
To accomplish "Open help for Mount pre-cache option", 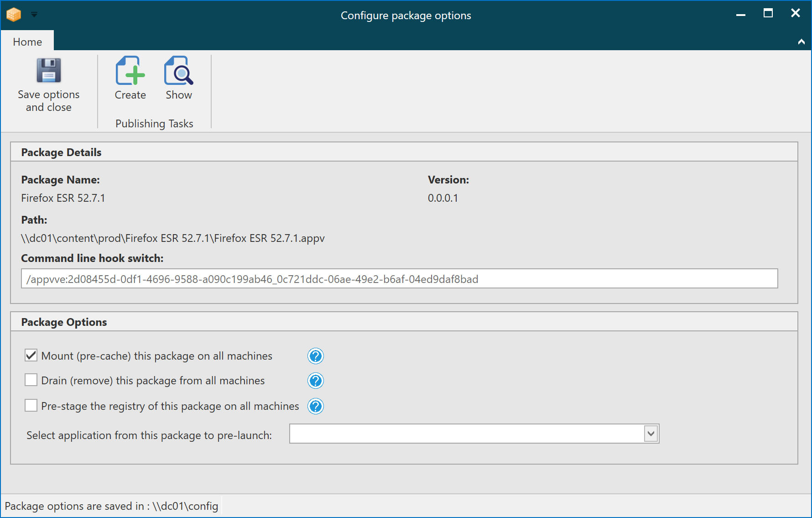I will (315, 356).
